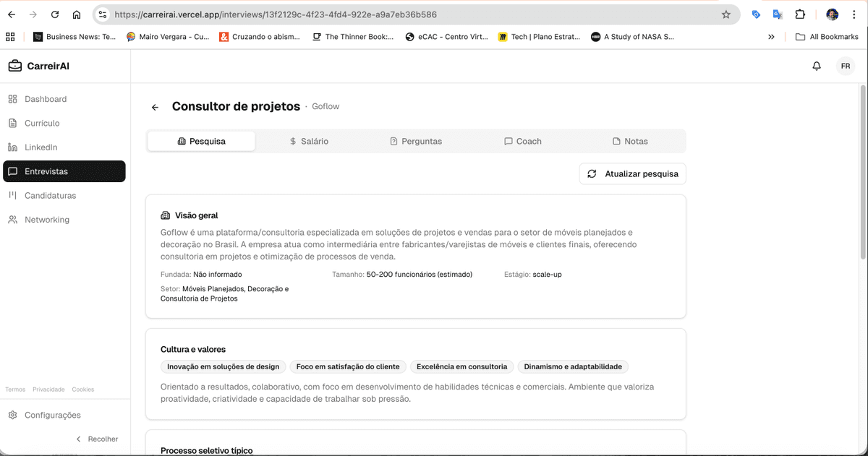
Task: Open the All Bookmarks folder
Action: 827,36
